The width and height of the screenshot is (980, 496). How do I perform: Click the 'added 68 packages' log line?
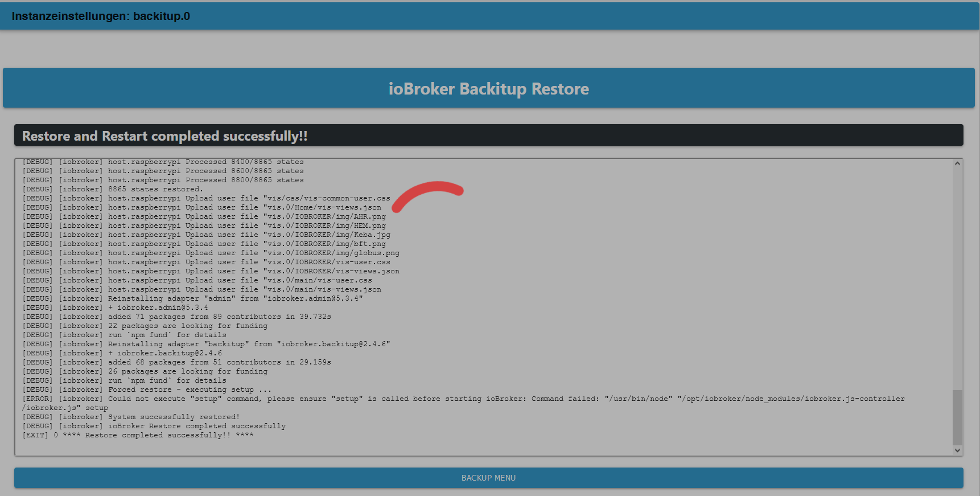coord(177,362)
